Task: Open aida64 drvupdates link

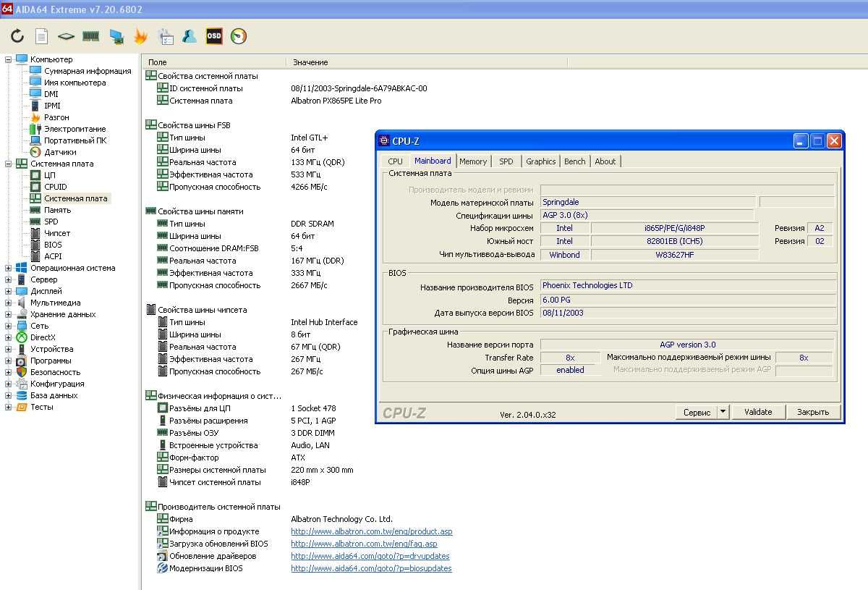Action: 370,556
